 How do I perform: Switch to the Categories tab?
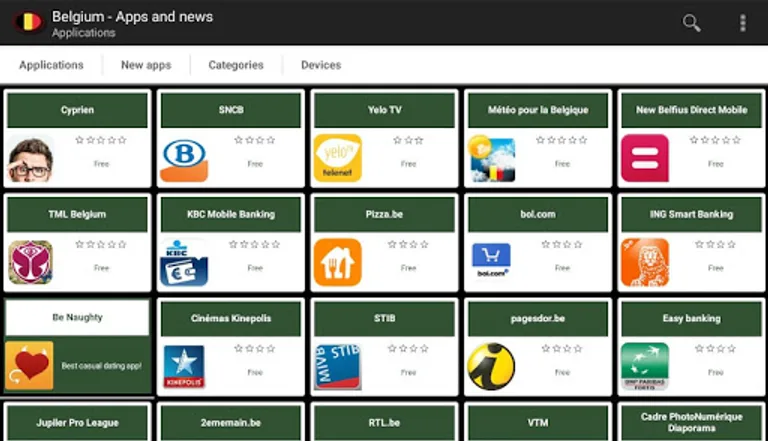pos(236,65)
